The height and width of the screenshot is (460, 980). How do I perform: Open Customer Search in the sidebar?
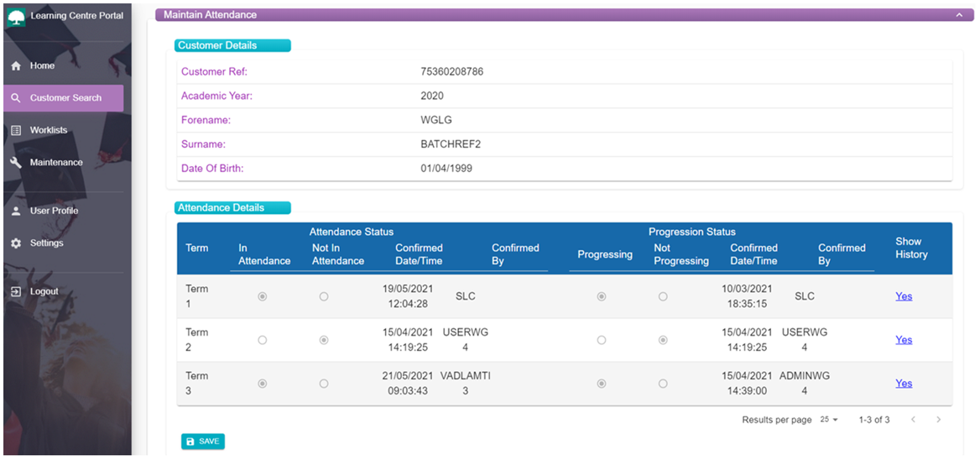64,98
